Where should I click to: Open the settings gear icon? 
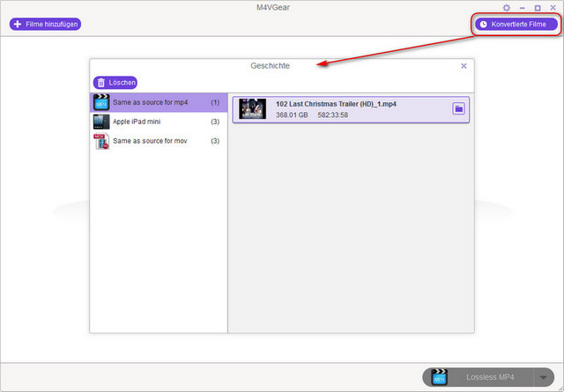507,8
